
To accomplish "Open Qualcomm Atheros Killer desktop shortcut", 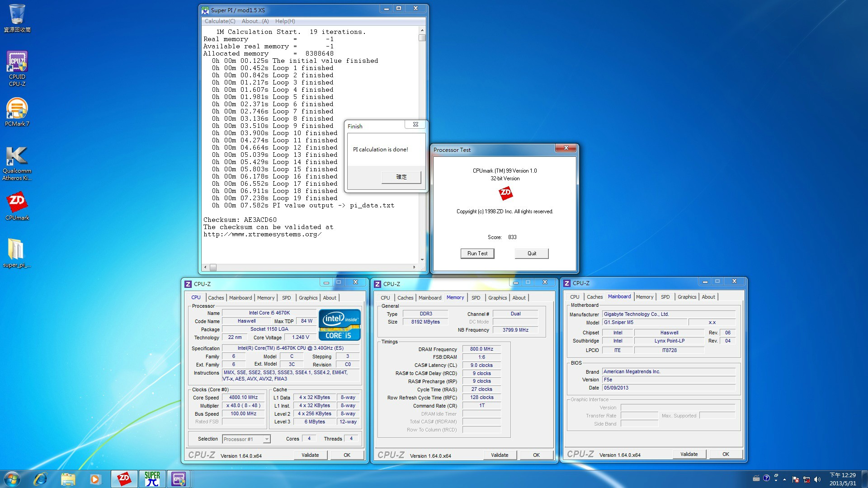I will pos(17,163).
